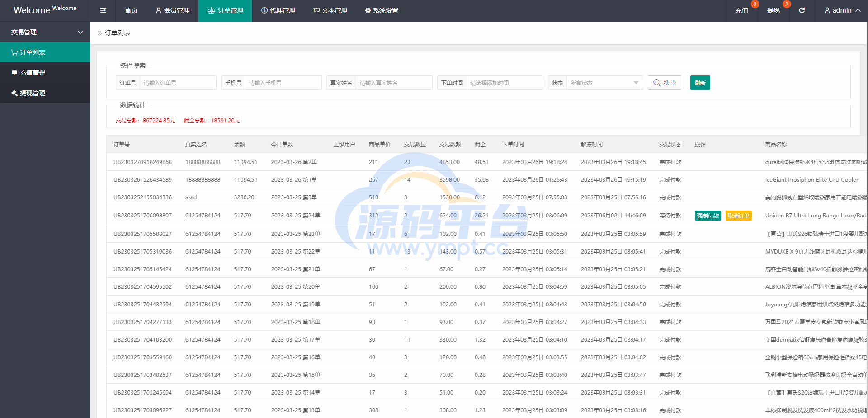
Task: Open the 下单时间 date picker field
Action: (505, 83)
